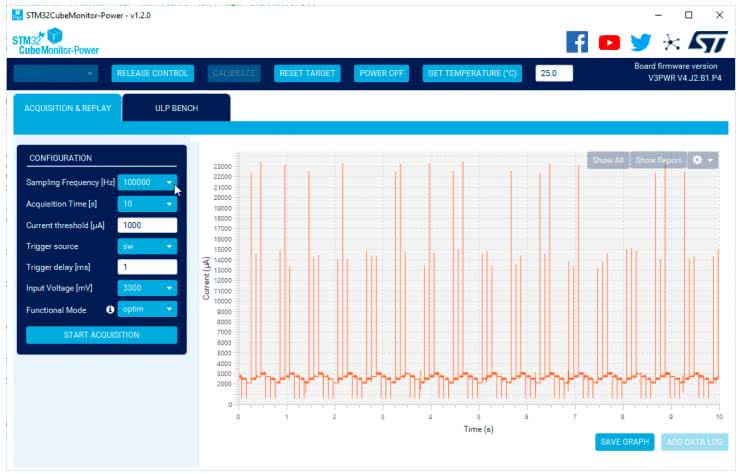The image size is (740, 474).
Task: Open the Acquisition Time dropdown
Action: [147, 204]
